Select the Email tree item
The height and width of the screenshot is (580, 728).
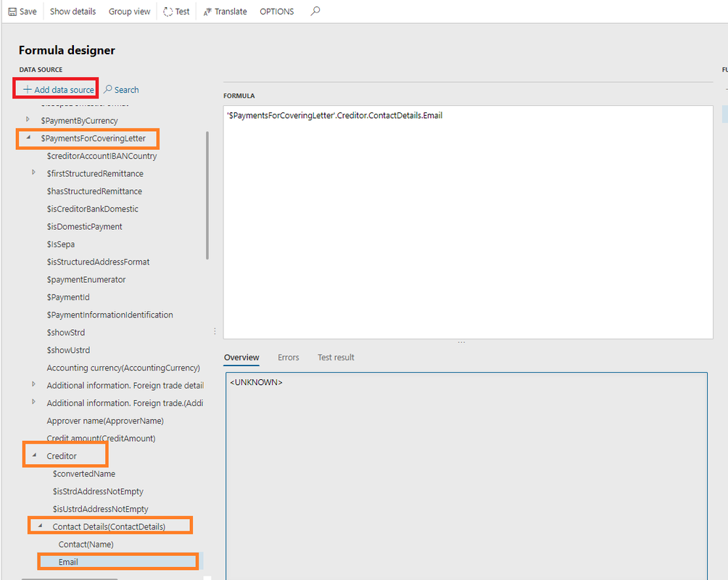point(68,562)
